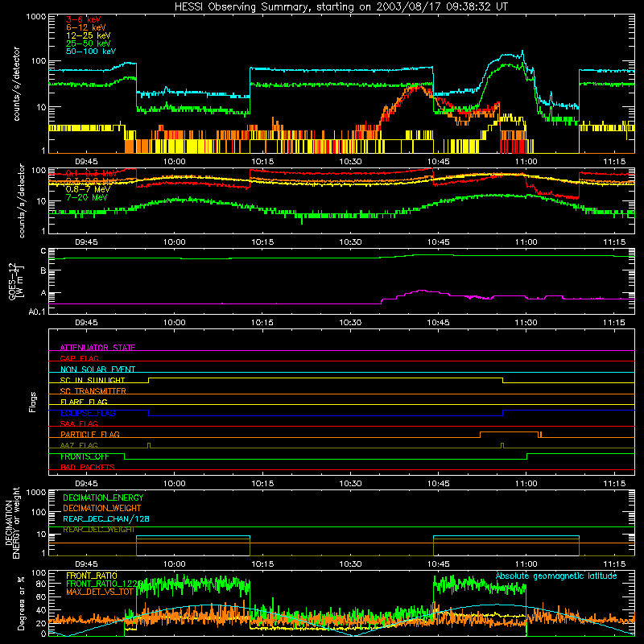The height and width of the screenshot is (644, 644).
Task: Pick the cyan 50-100 keV legend label
Action: 91,52
